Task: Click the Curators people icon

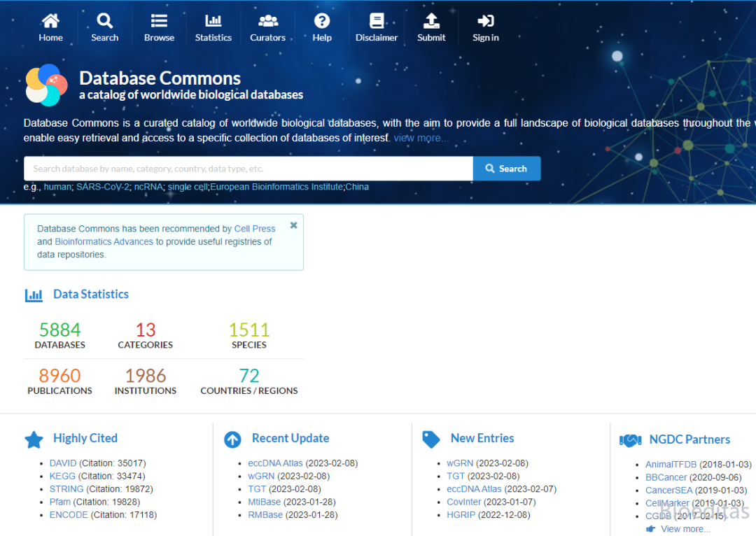Action: coord(267,22)
